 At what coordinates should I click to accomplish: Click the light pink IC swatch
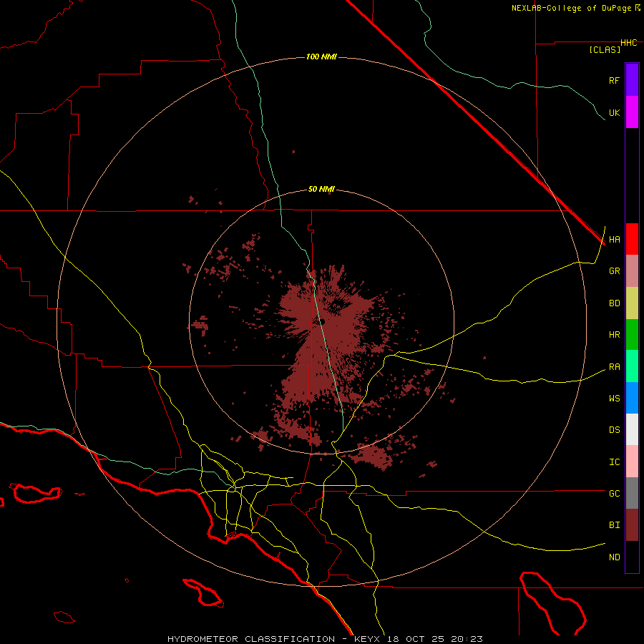tap(632, 462)
